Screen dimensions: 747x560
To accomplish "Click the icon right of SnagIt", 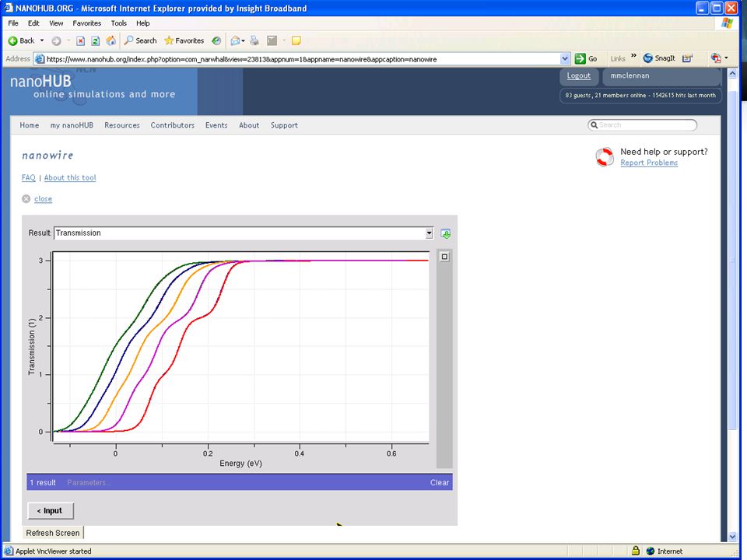I will (x=687, y=58).
